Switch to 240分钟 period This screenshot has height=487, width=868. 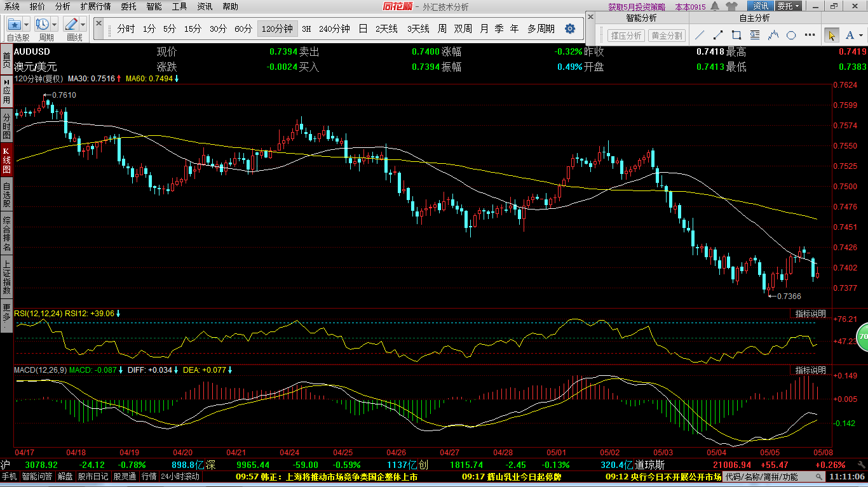coord(334,29)
